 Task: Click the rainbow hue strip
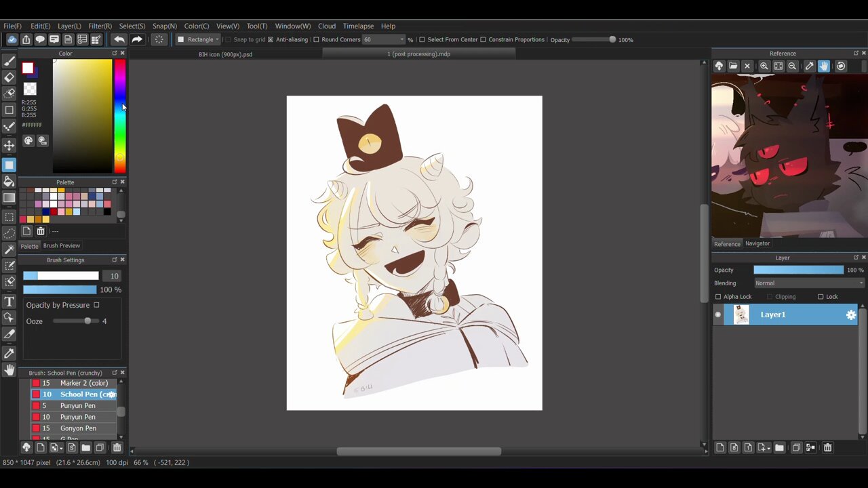[x=119, y=116]
